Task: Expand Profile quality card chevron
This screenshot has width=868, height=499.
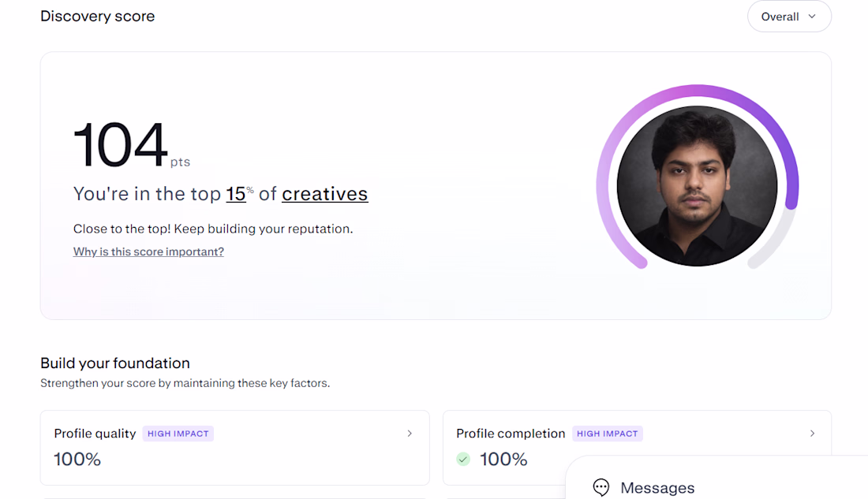Action: tap(410, 433)
